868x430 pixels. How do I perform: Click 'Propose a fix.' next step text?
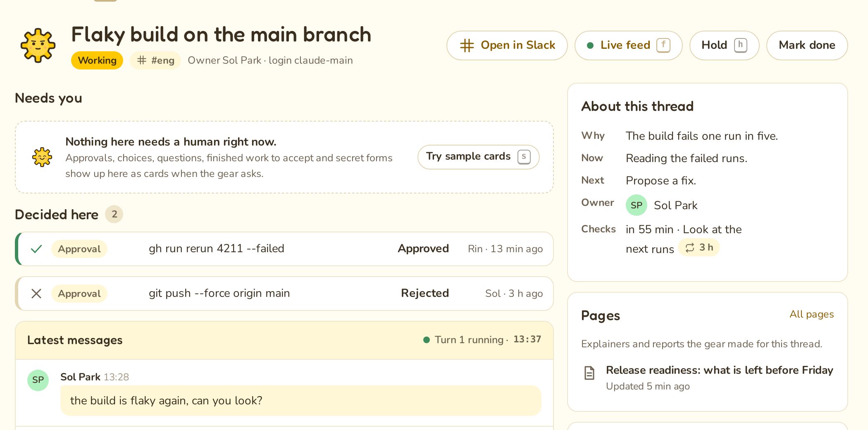[x=661, y=181]
